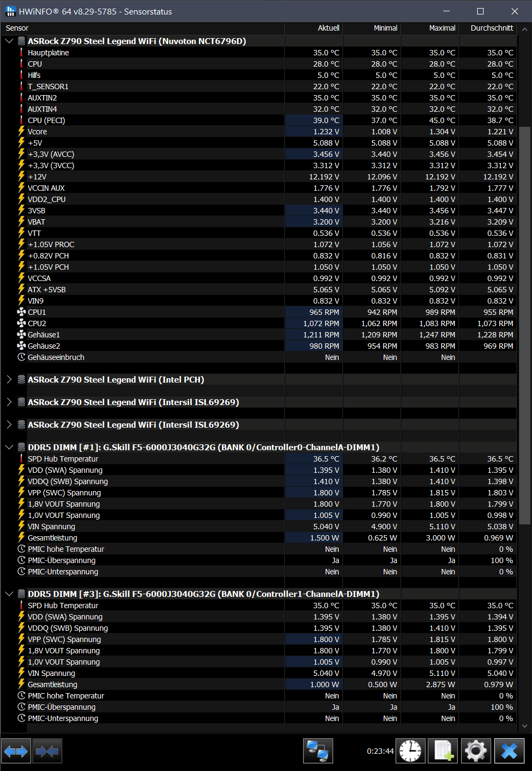
Task: Click the Durchschnitt column header
Action: pos(487,28)
